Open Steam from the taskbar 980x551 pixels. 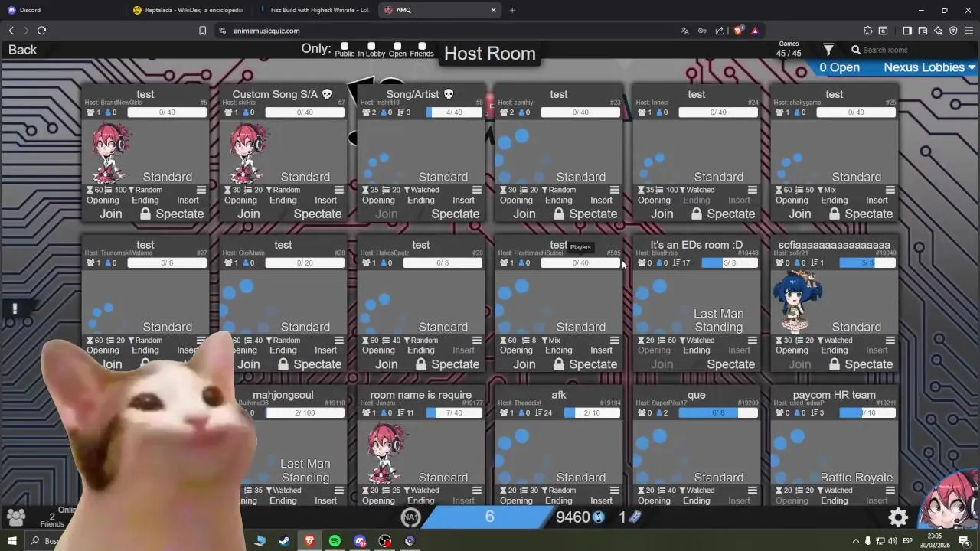point(284,541)
